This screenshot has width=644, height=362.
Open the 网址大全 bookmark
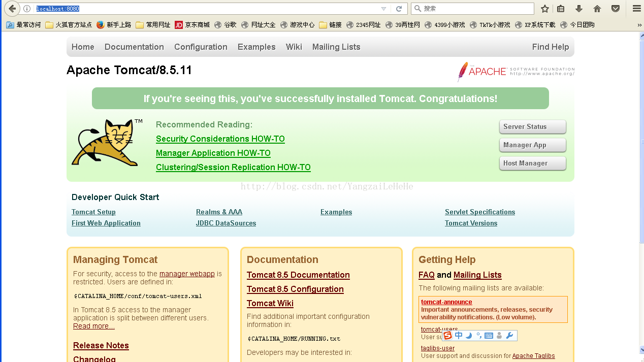click(x=259, y=24)
